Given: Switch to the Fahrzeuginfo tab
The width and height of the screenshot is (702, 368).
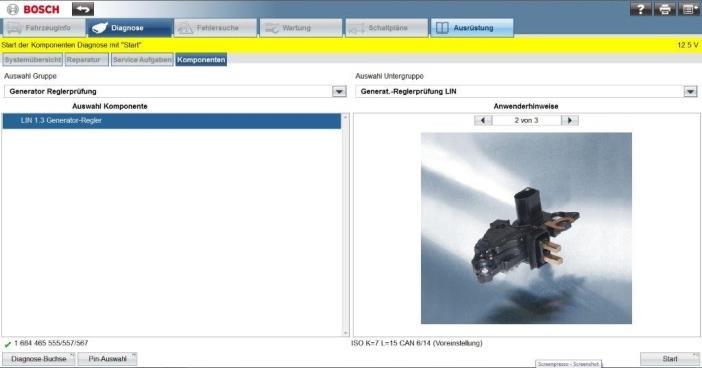Looking at the screenshot, I should pos(44,28).
